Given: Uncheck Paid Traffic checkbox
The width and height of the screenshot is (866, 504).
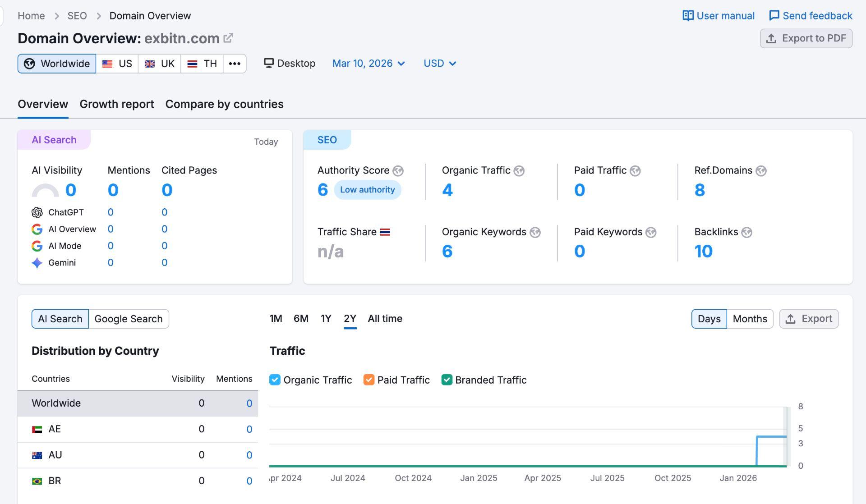Looking at the screenshot, I should (369, 380).
